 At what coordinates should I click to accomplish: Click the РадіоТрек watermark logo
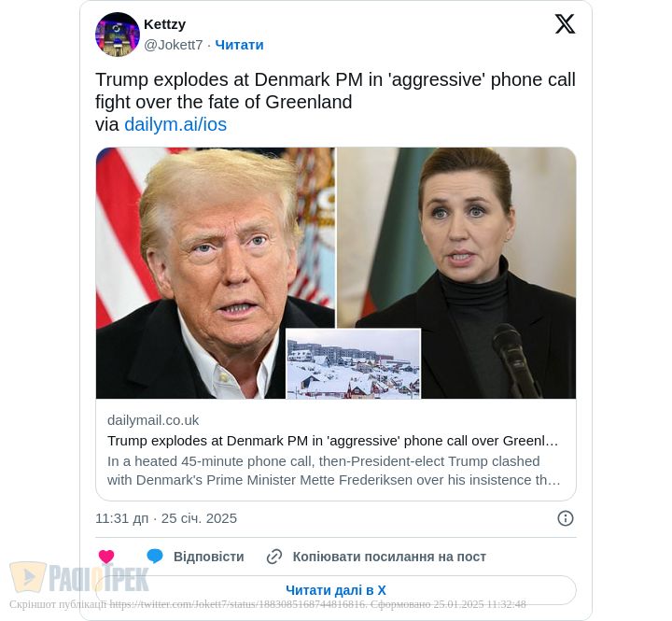pyautogui.click(x=79, y=578)
